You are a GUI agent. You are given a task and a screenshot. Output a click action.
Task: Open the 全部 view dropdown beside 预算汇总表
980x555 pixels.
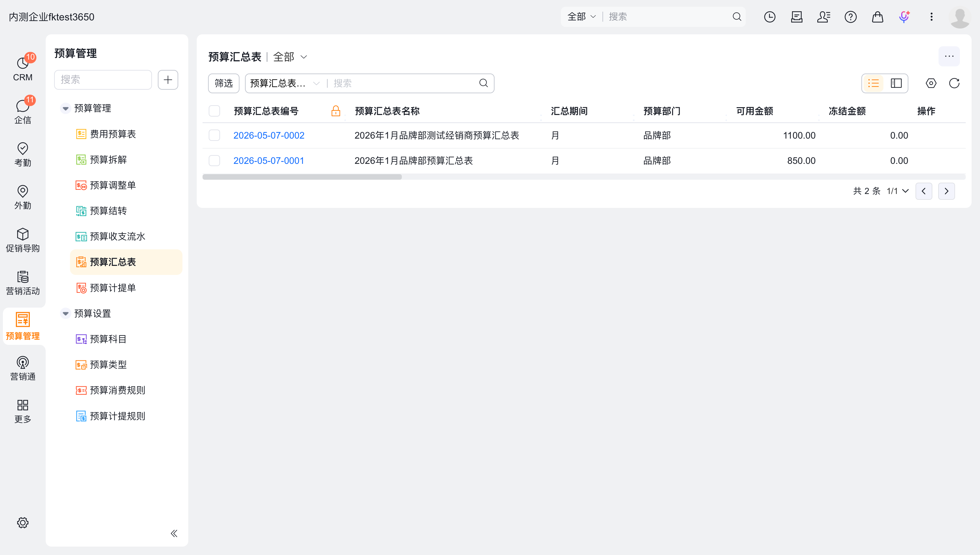tap(290, 57)
